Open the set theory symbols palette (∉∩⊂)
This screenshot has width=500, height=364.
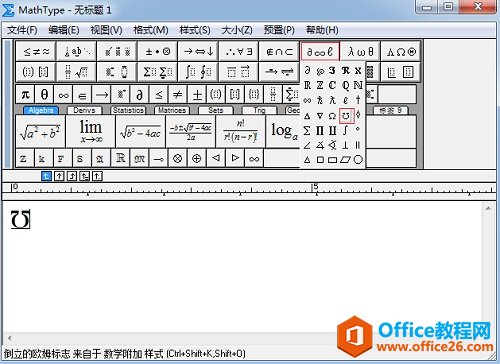click(279, 51)
